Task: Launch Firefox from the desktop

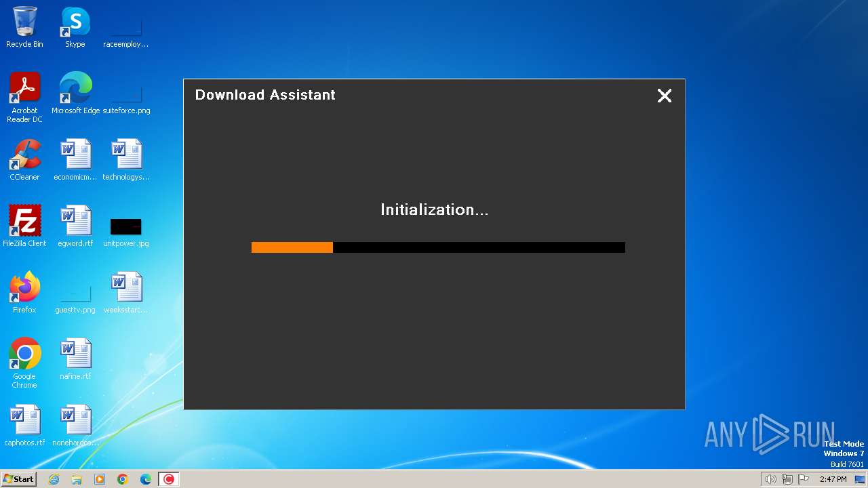Action: 24,293
